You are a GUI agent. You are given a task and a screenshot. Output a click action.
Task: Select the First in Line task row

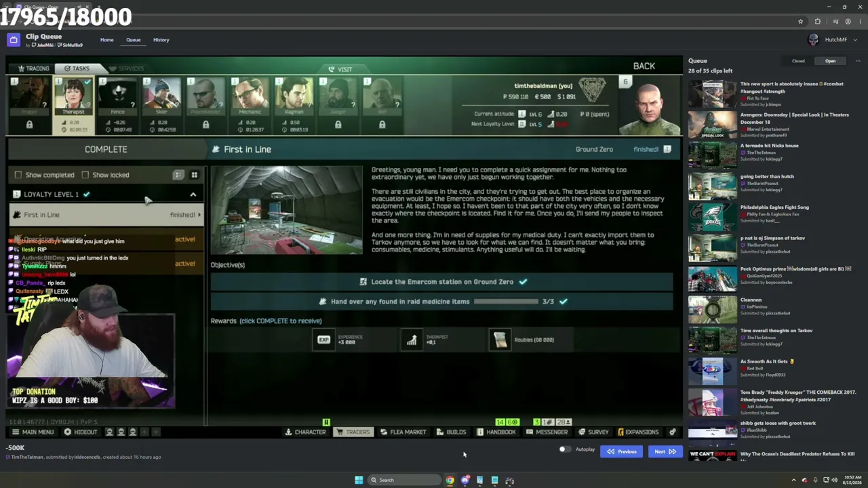click(106, 215)
